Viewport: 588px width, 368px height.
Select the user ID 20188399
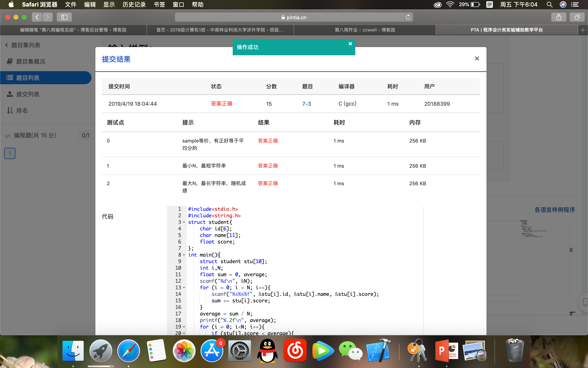click(437, 104)
